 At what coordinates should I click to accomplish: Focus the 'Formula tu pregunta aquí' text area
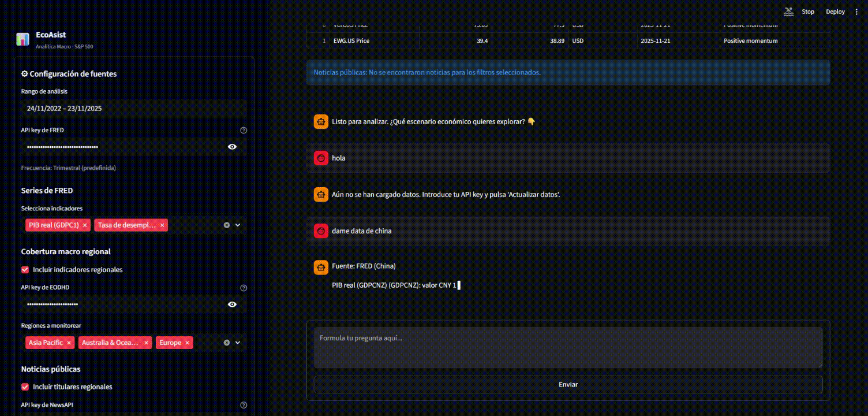tap(568, 348)
